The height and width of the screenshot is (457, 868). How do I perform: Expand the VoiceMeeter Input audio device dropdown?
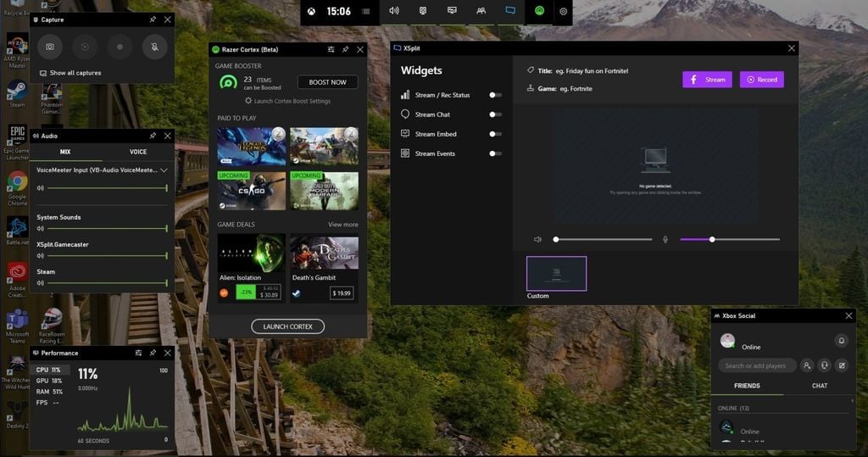point(164,170)
